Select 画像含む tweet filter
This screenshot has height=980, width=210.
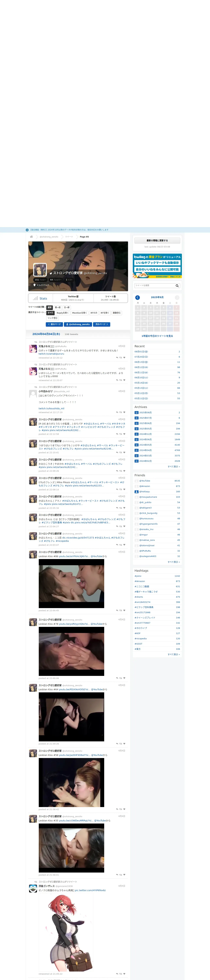[x=117, y=313]
